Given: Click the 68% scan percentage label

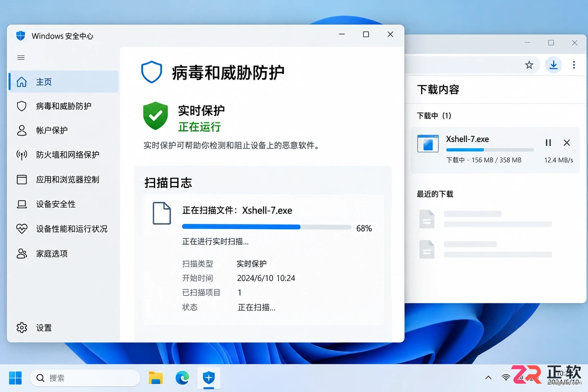Looking at the screenshot, I should coord(364,228).
